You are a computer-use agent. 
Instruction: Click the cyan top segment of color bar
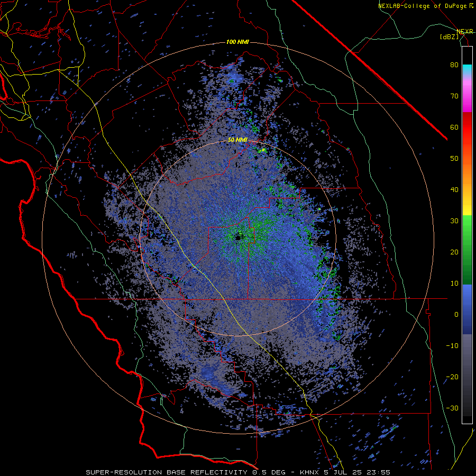(x=467, y=70)
